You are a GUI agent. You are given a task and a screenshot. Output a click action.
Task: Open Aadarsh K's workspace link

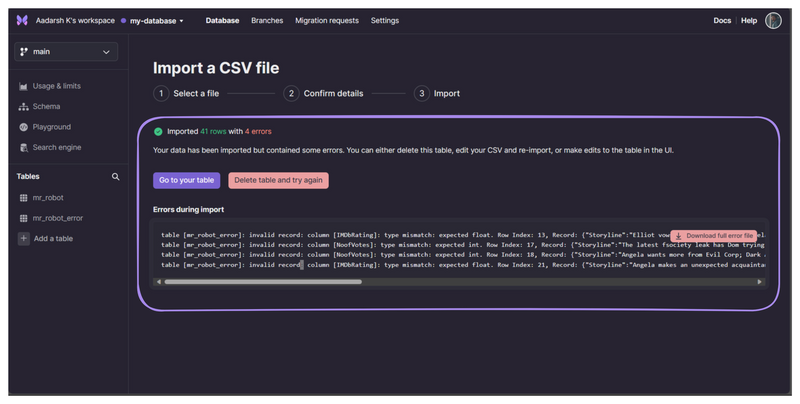(76, 20)
